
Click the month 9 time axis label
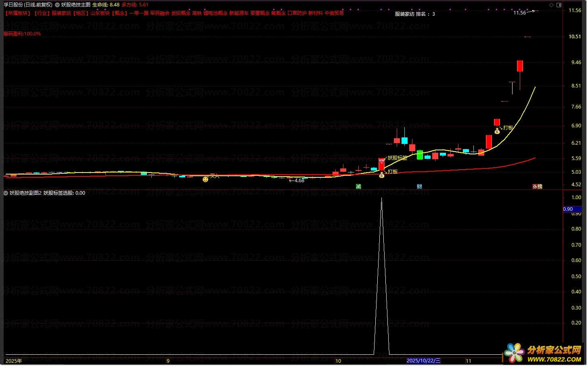click(x=168, y=361)
